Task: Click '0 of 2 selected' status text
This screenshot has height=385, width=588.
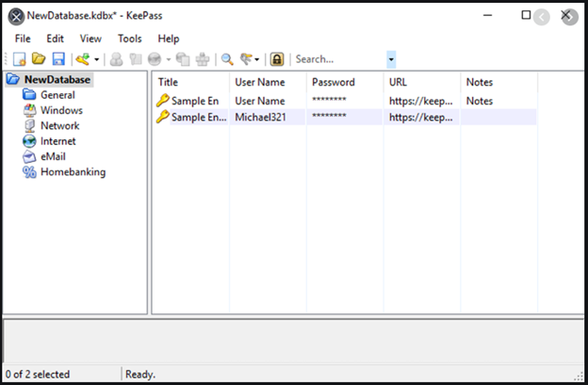Action: [38, 374]
